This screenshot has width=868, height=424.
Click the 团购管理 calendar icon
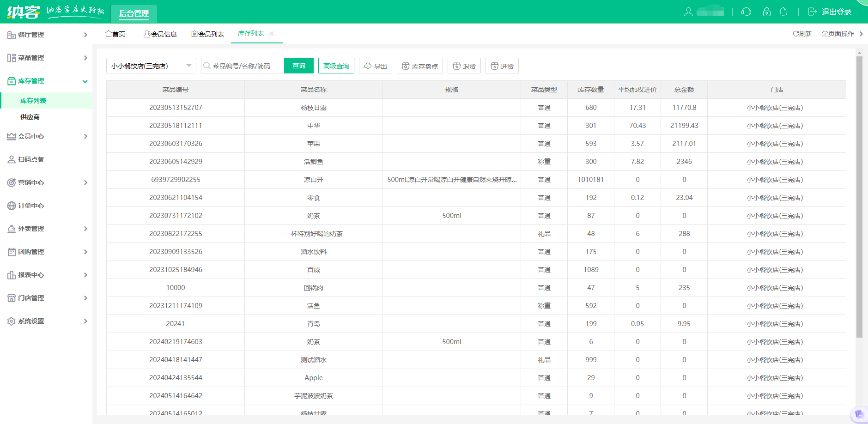(x=12, y=252)
